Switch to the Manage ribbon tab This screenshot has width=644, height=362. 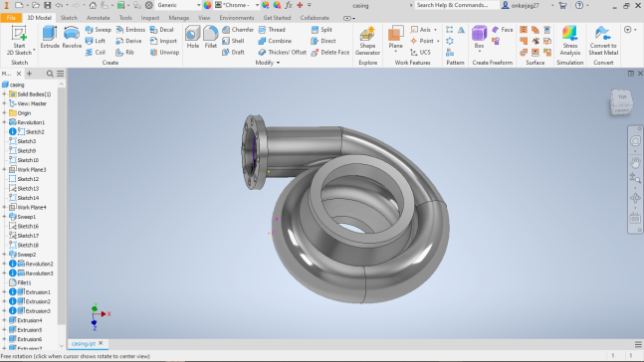point(178,18)
